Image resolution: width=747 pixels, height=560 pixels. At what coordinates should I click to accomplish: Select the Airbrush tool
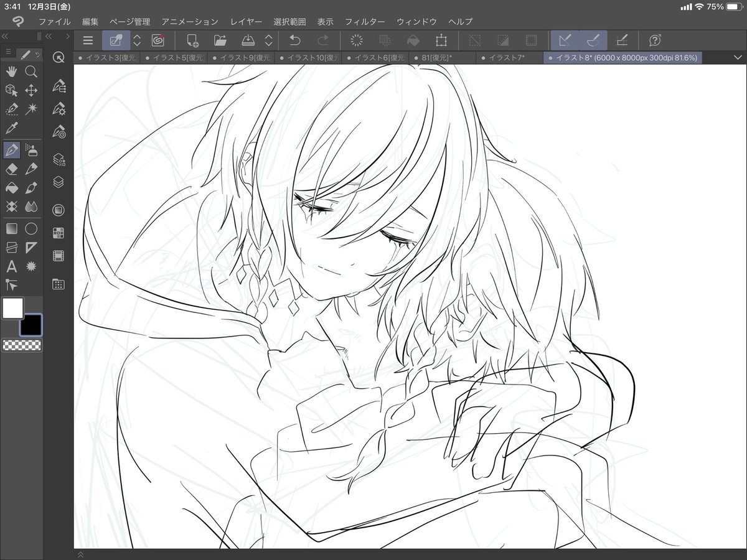[31, 150]
